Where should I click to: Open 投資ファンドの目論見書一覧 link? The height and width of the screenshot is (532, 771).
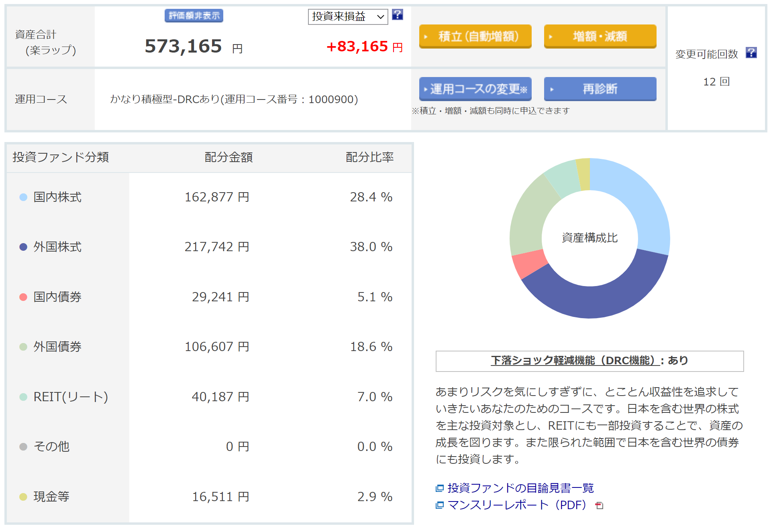tap(520, 488)
